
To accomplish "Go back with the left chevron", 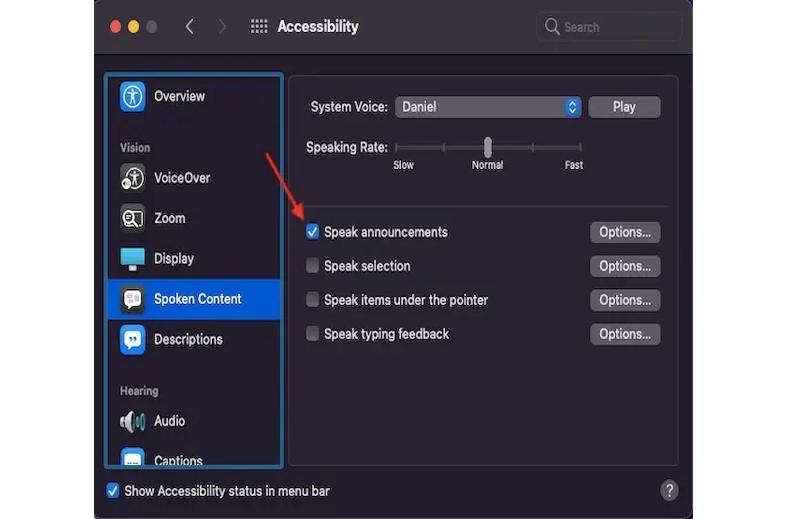I will click(x=190, y=27).
